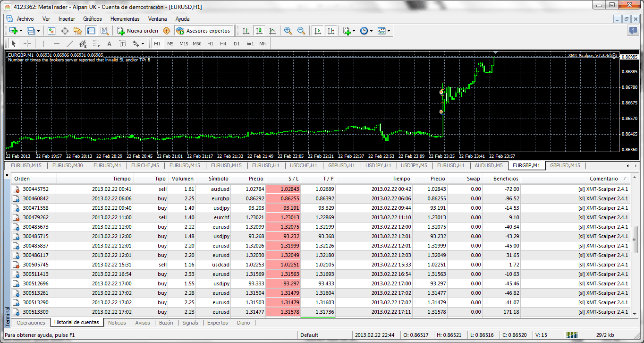Switch chart to candlestick display
The image size is (644, 343).
[x=259, y=31]
